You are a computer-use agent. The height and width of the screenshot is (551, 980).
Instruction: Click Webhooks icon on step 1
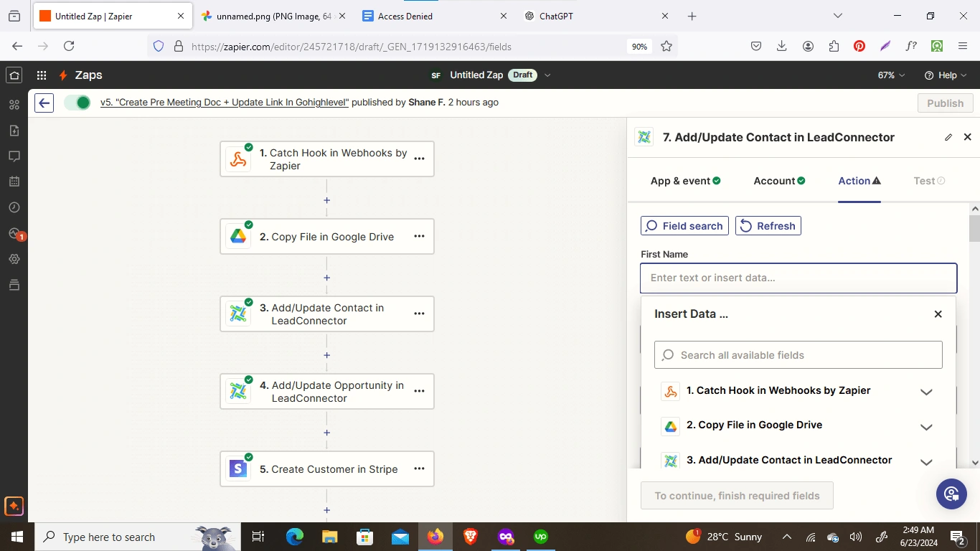point(238,159)
